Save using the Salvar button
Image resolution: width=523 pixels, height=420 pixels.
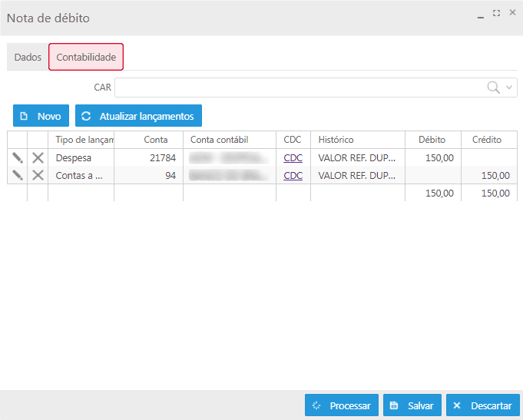[x=412, y=405]
